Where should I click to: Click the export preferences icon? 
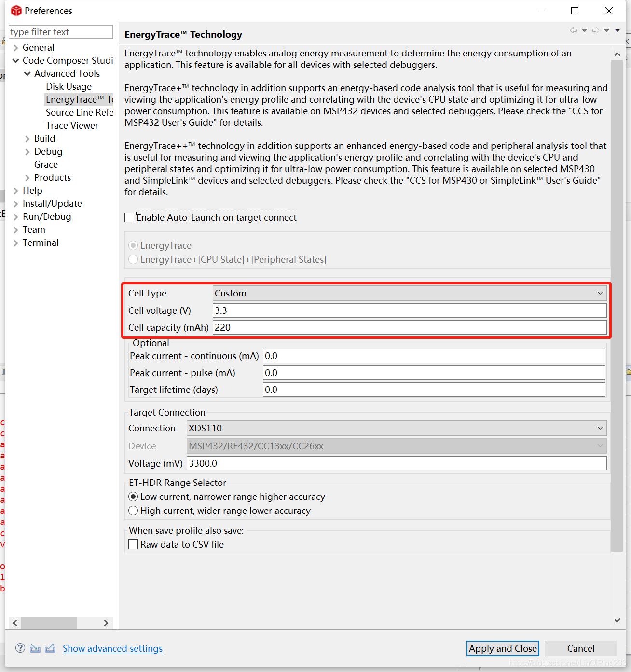click(x=50, y=648)
